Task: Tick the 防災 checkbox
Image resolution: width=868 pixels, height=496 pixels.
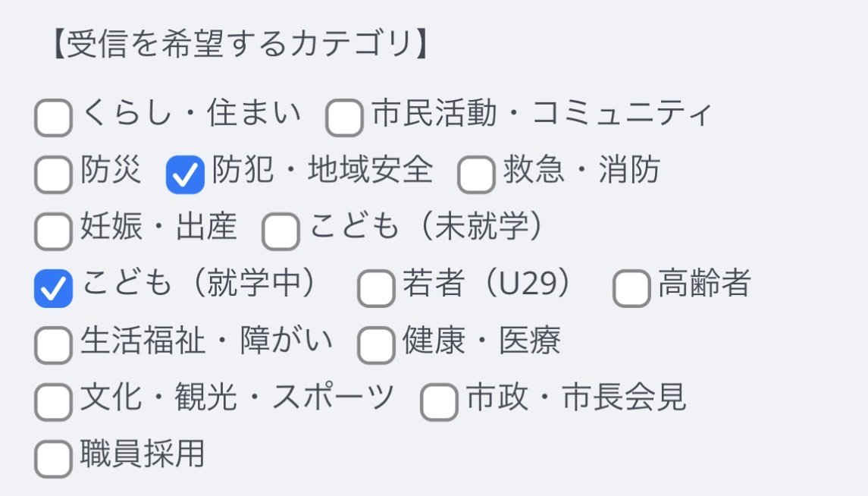Action: 53,175
